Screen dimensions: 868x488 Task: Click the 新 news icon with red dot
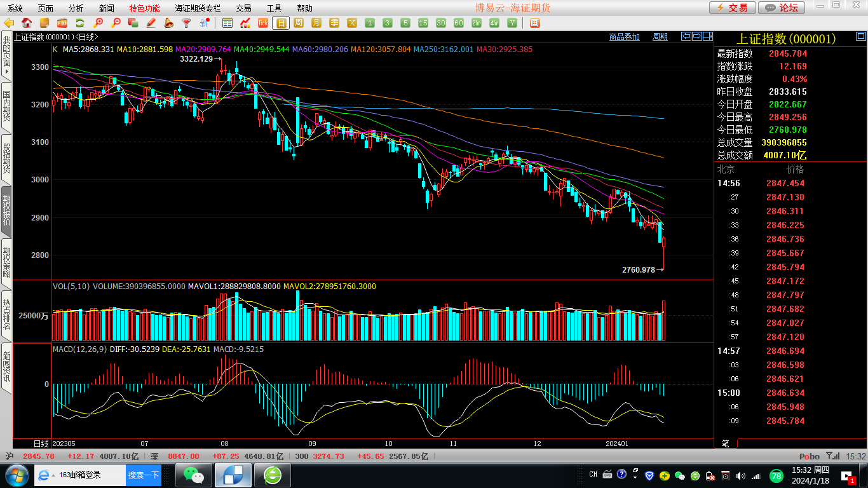pyautogui.click(x=204, y=23)
